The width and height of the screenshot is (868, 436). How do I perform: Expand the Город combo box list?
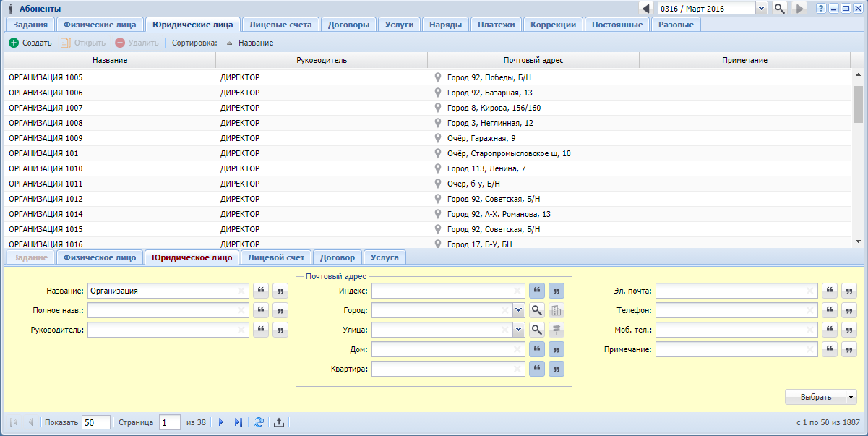point(518,310)
